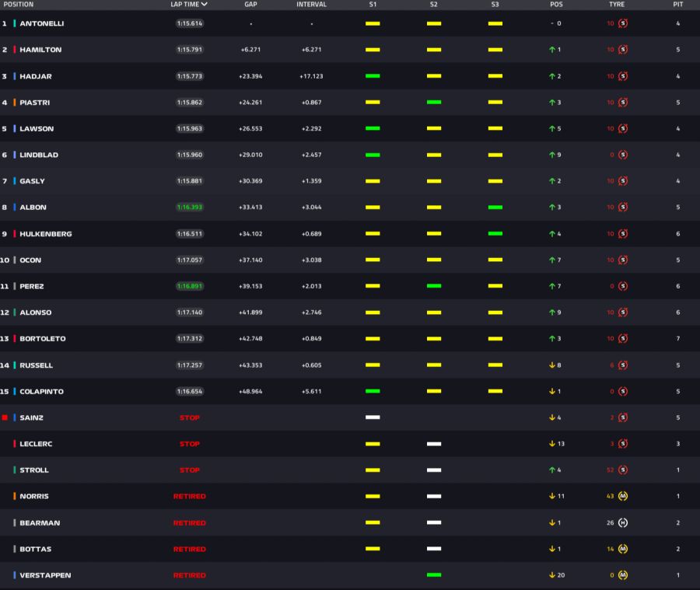Viewport: 700px width, 590px height.
Task: Click the S3 column header
Action: pos(495,5)
